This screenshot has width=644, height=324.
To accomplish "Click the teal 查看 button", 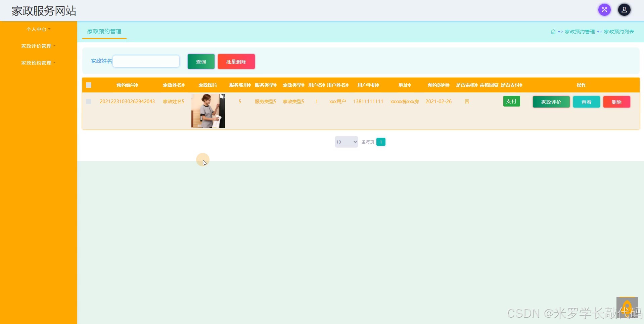I will (x=586, y=102).
